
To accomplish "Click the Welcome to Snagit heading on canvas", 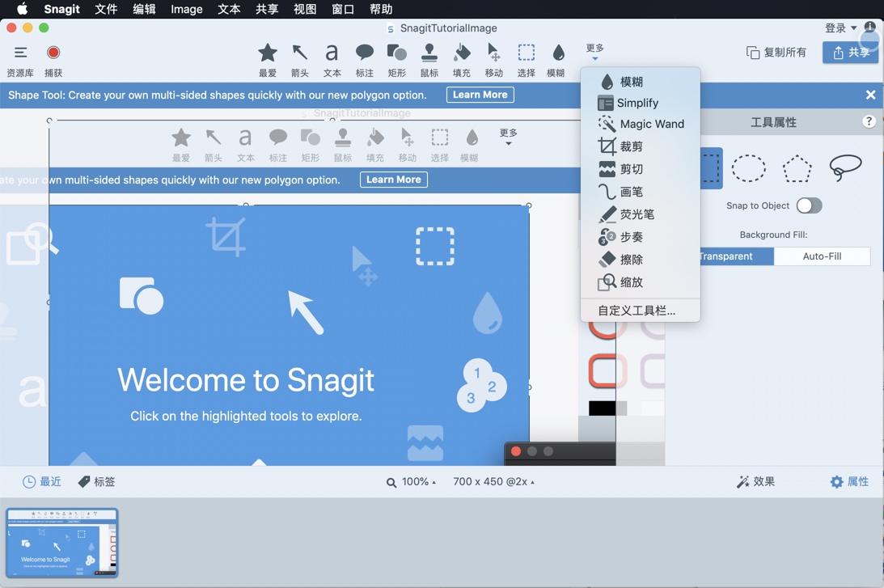I will coord(246,379).
